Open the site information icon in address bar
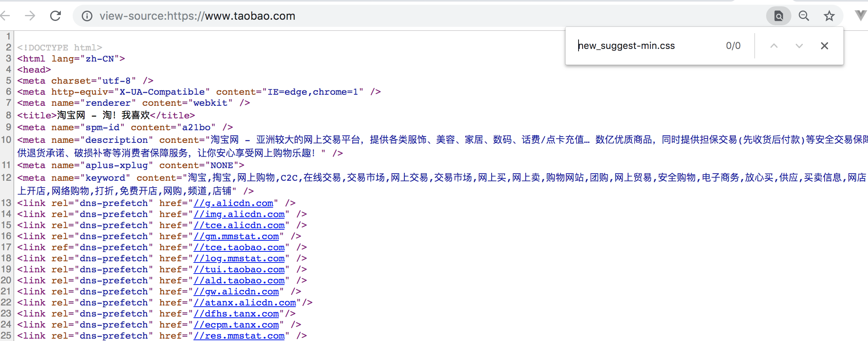 pyautogui.click(x=87, y=16)
